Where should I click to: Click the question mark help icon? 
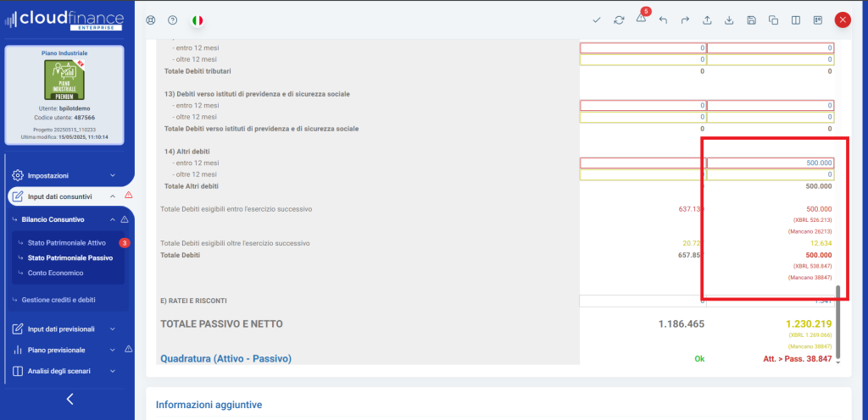[173, 19]
